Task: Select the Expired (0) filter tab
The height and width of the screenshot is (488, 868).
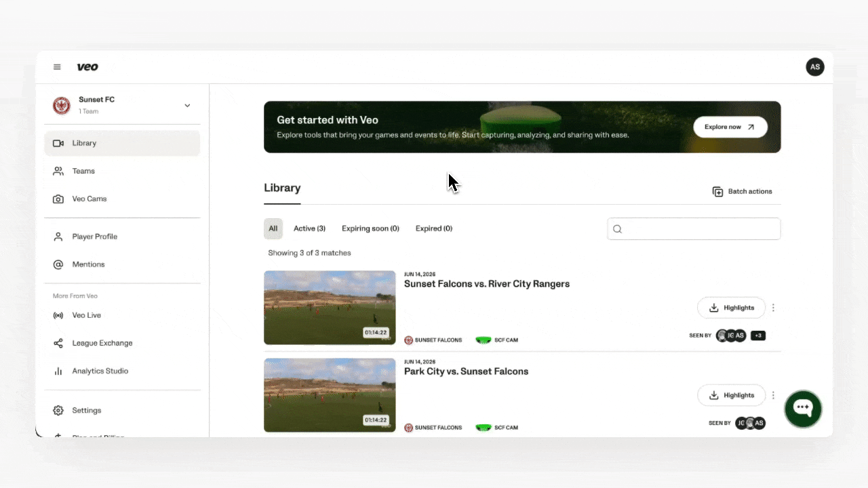Action: pos(434,228)
